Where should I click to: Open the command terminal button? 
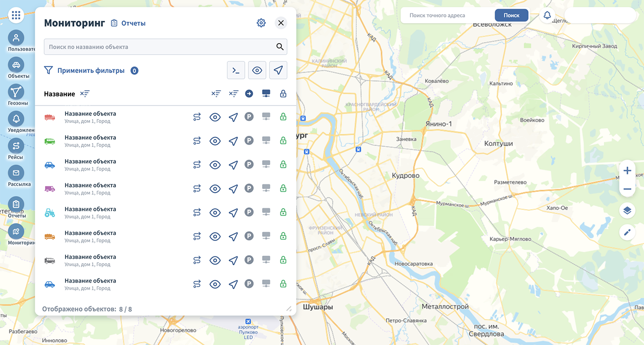click(x=236, y=70)
